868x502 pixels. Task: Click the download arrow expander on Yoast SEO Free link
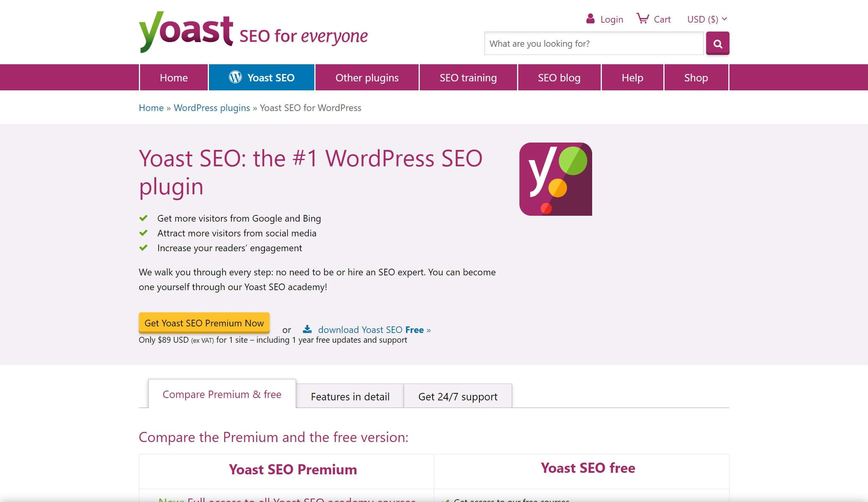point(307,329)
